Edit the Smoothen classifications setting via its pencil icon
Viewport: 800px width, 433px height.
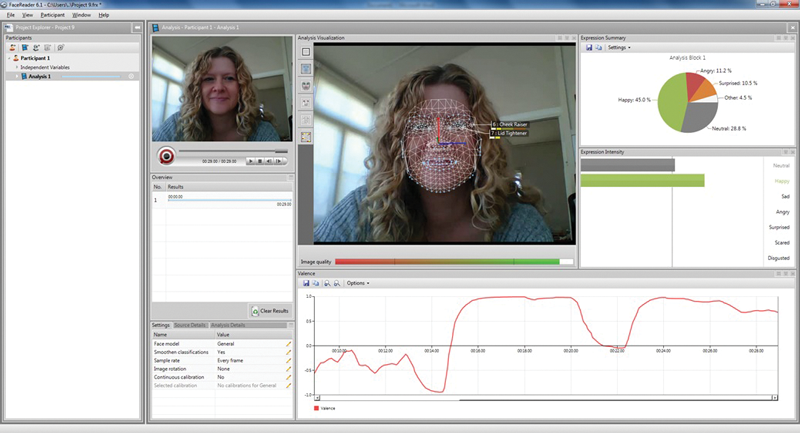point(288,352)
